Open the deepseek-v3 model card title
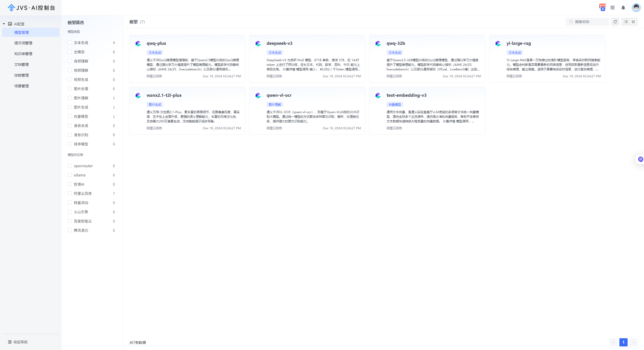This screenshot has width=644, height=350. pyautogui.click(x=279, y=43)
